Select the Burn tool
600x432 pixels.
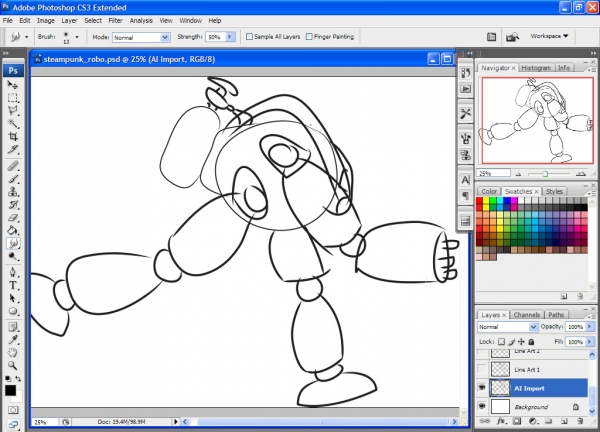click(x=13, y=256)
